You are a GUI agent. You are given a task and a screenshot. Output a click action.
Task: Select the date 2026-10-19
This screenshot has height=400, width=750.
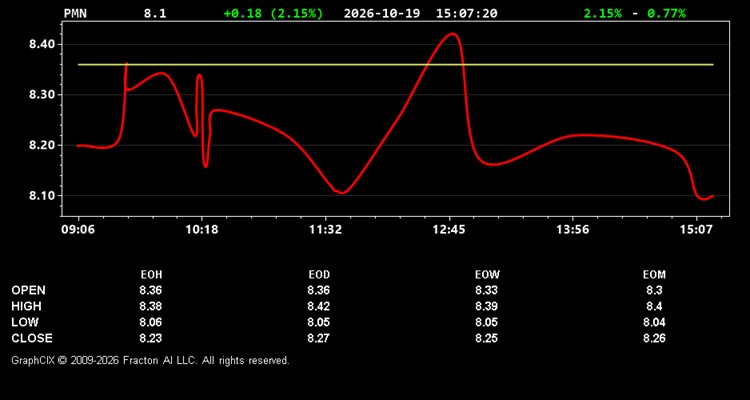point(382,13)
